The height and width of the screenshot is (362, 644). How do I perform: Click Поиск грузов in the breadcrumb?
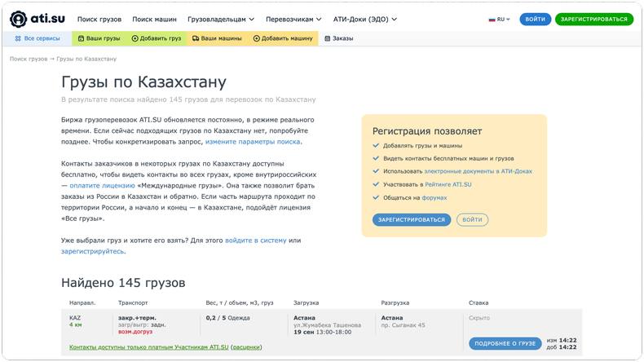pos(29,59)
